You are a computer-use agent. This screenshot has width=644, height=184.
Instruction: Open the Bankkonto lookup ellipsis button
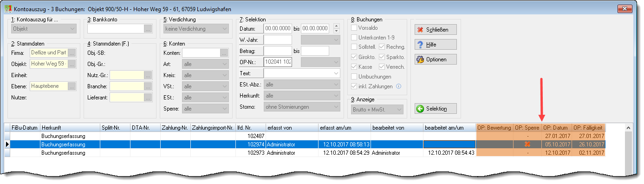coord(148,29)
